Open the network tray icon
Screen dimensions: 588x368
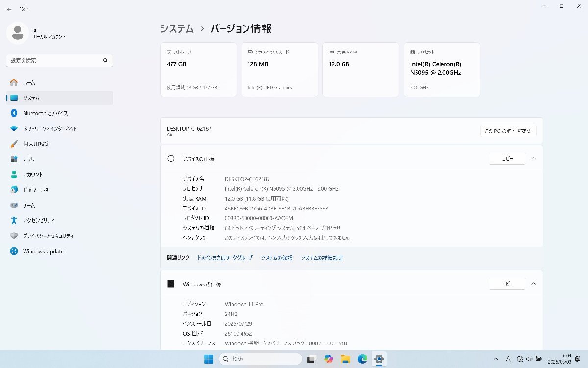pos(519,359)
